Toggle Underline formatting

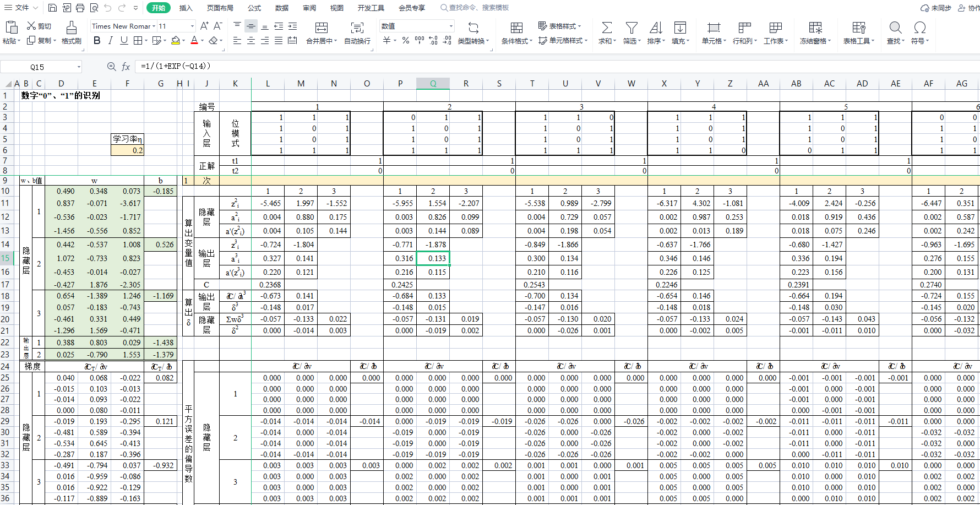(124, 40)
